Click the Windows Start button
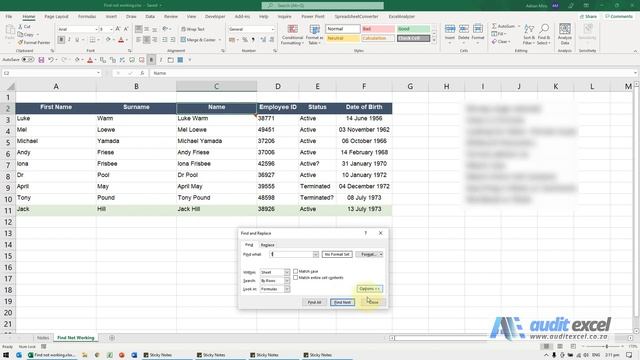The width and height of the screenshot is (640, 360). click(6, 355)
